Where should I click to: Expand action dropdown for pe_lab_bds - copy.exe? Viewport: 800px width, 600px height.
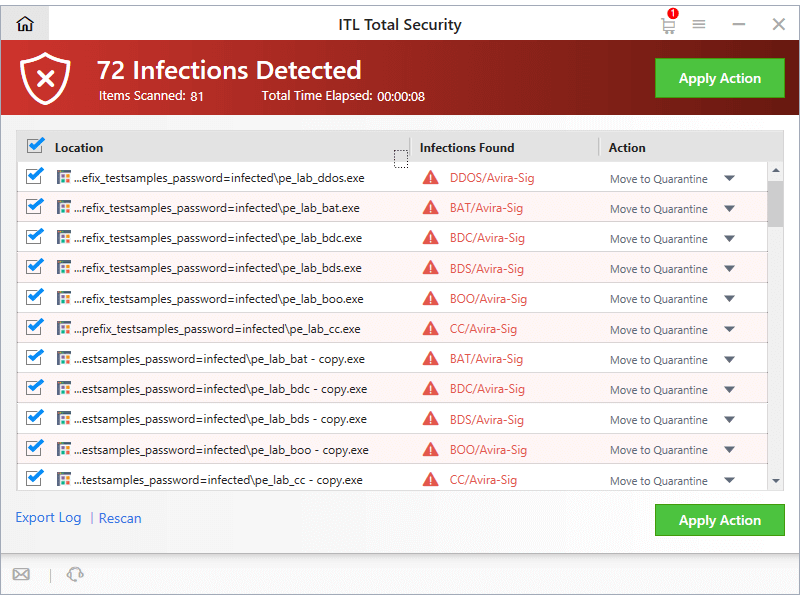(730, 419)
